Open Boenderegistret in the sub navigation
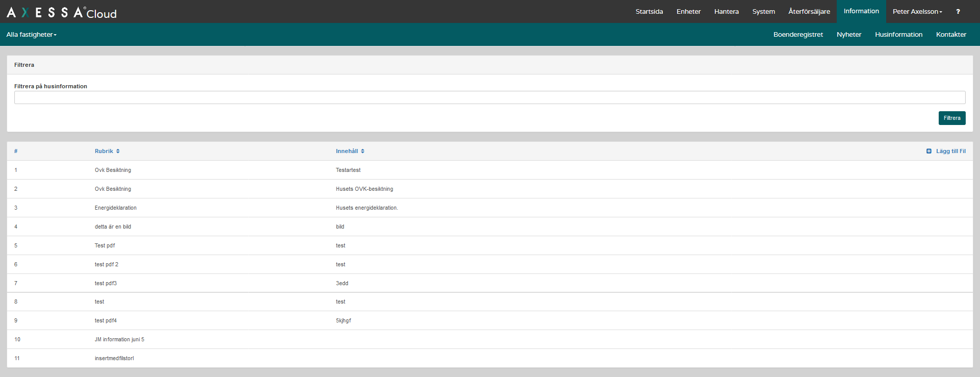The width and height of the screenshot is (980, 377). click(798, 35)
